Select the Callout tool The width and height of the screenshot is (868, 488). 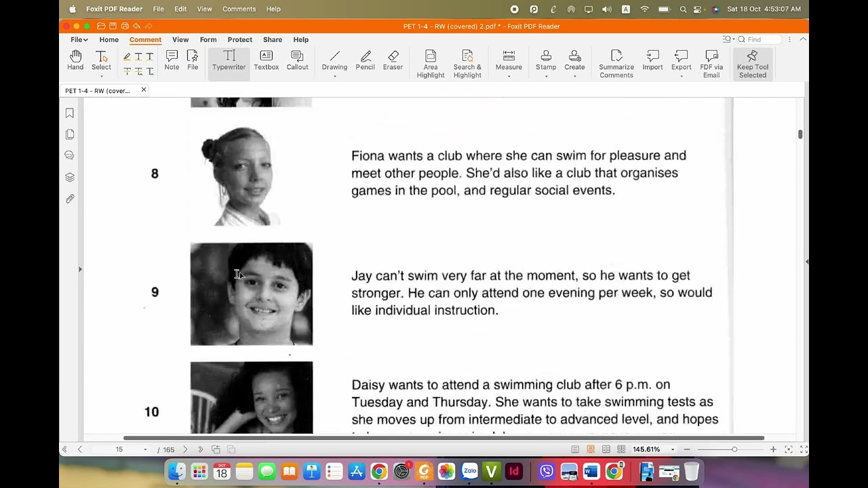tap(297, 60)
